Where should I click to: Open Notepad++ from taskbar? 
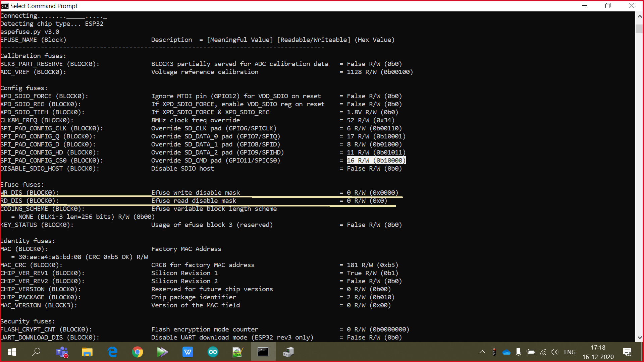[x=238, y=352]
